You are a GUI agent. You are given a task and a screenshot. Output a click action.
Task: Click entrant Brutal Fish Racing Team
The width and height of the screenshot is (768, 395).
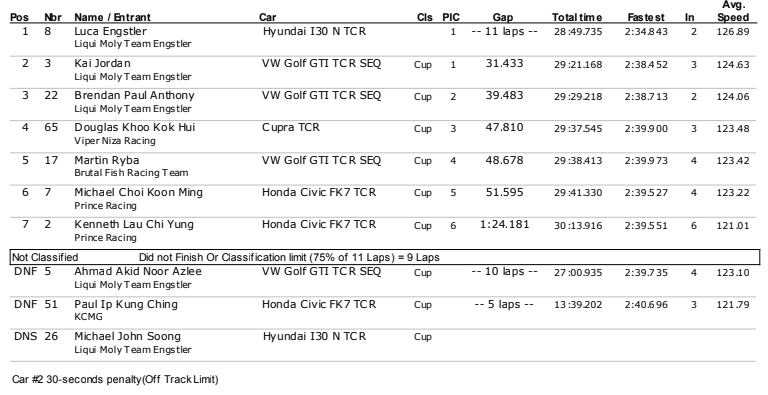(x=131, y=173)
